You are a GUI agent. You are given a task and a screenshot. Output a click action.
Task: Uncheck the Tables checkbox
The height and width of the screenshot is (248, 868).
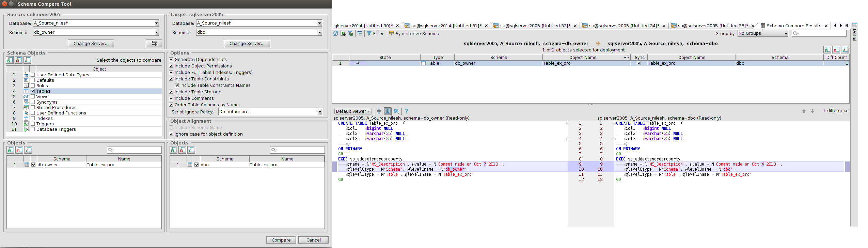point(33,91)
